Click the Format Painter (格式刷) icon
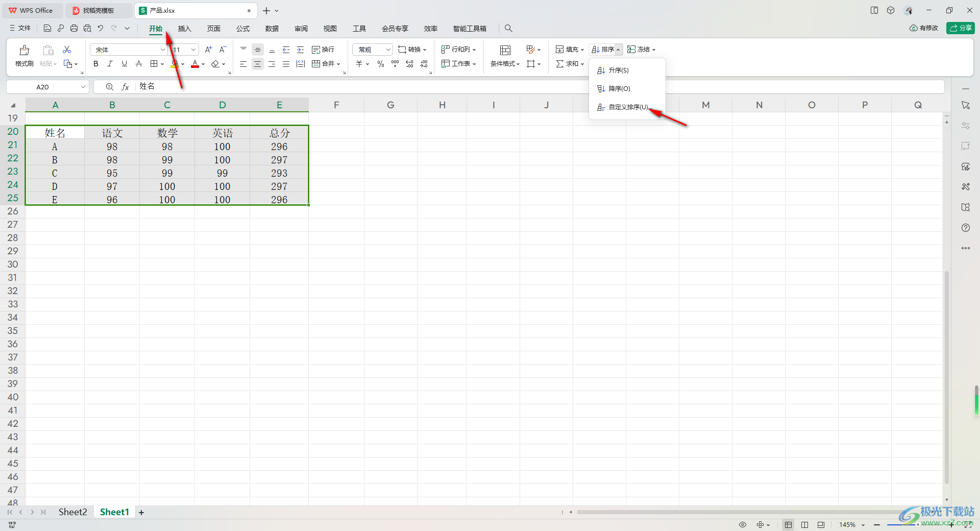Screen dimensions: 980x531 [x=24, y=50]
